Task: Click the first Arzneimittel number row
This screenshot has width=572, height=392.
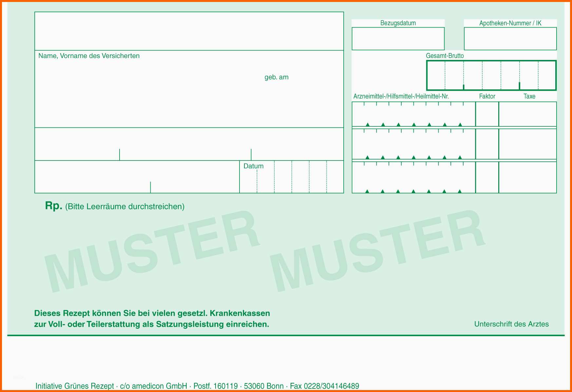Action: coord(413,115)
